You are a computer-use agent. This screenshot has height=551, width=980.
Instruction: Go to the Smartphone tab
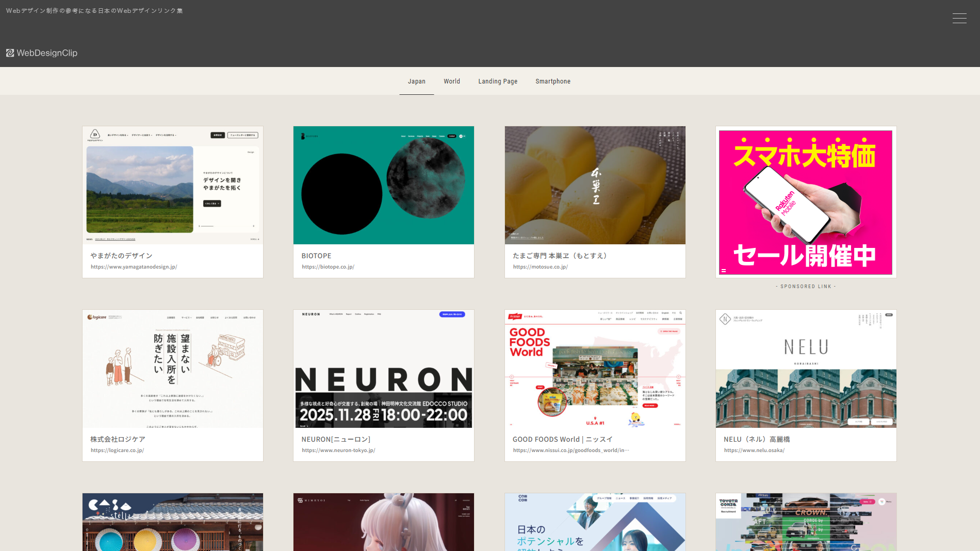[553, 81]
